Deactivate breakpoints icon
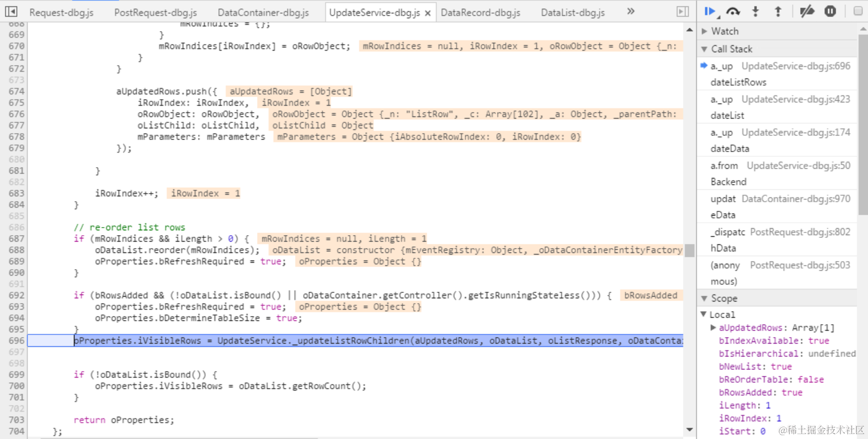Screen dimensions: 868x439 tap(807, 11)
